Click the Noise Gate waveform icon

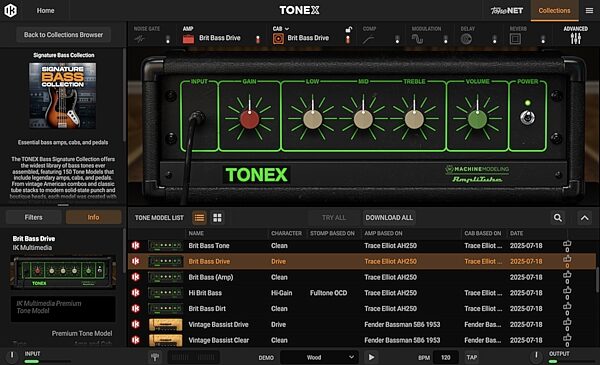[139, 39]
